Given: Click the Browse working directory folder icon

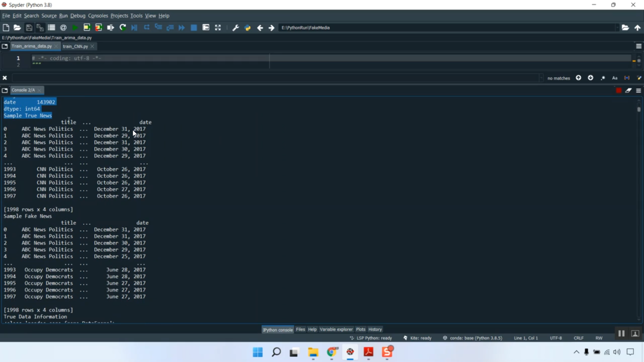Looking at the screenshot, I should coord(625,27).
